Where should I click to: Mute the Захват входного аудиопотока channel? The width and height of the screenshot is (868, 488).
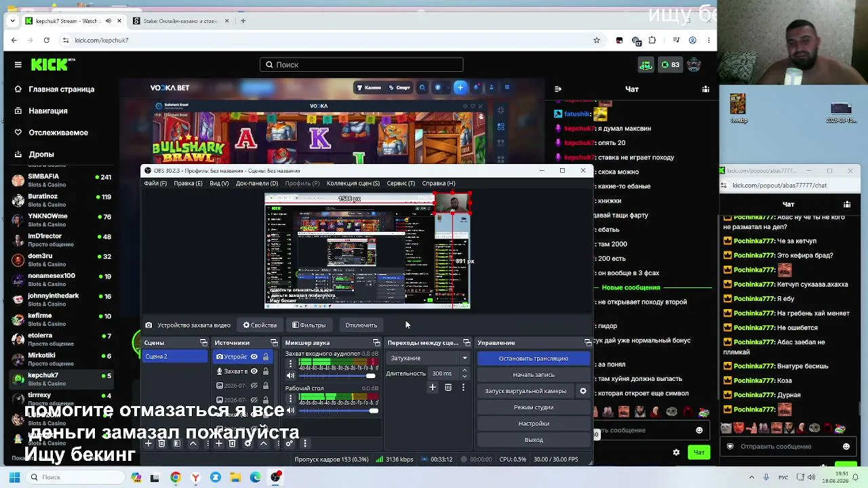(x=291, y=376)
